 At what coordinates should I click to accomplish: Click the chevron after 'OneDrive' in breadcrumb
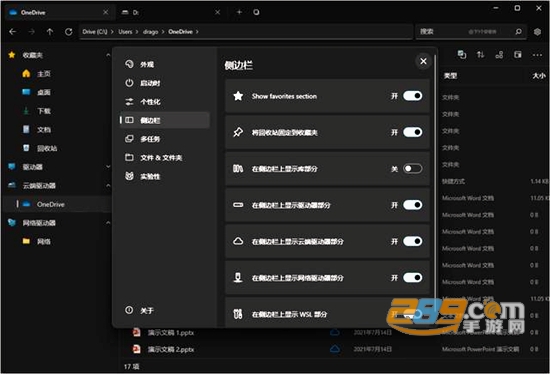(x=197, y=32)
